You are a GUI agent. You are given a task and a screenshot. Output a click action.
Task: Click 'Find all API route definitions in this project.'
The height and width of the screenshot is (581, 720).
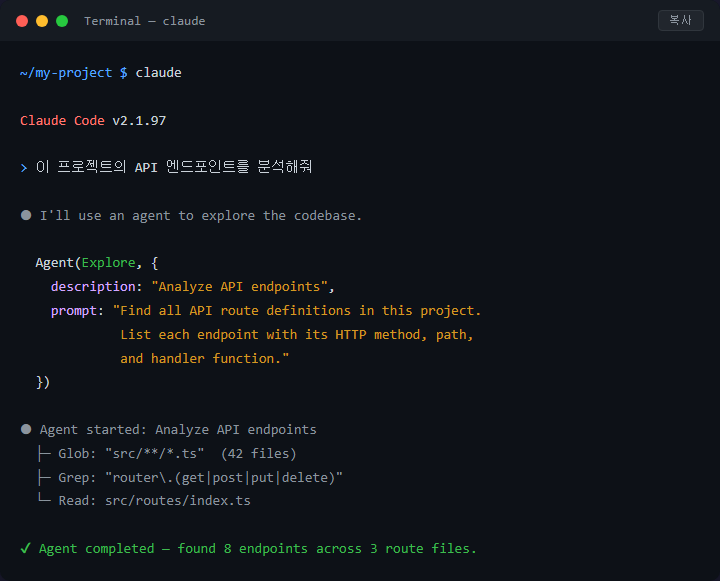click(300, 310)
